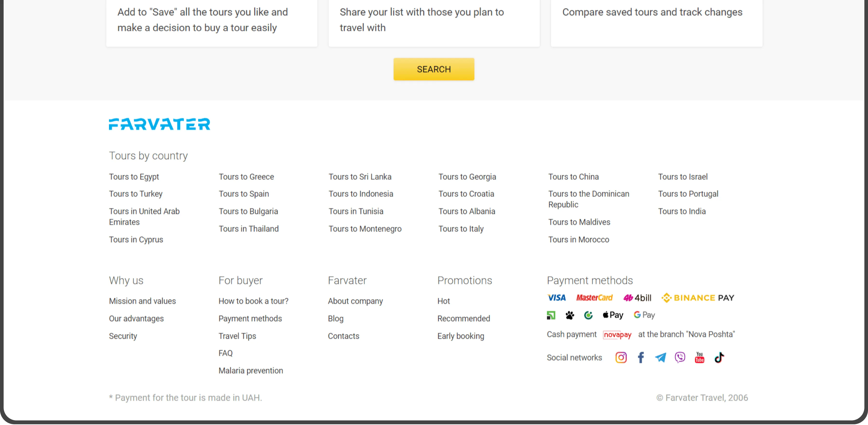Open the Malaria prevention page
The height and width of the screenshot is (425, 868).
click(x=250, y=370)
